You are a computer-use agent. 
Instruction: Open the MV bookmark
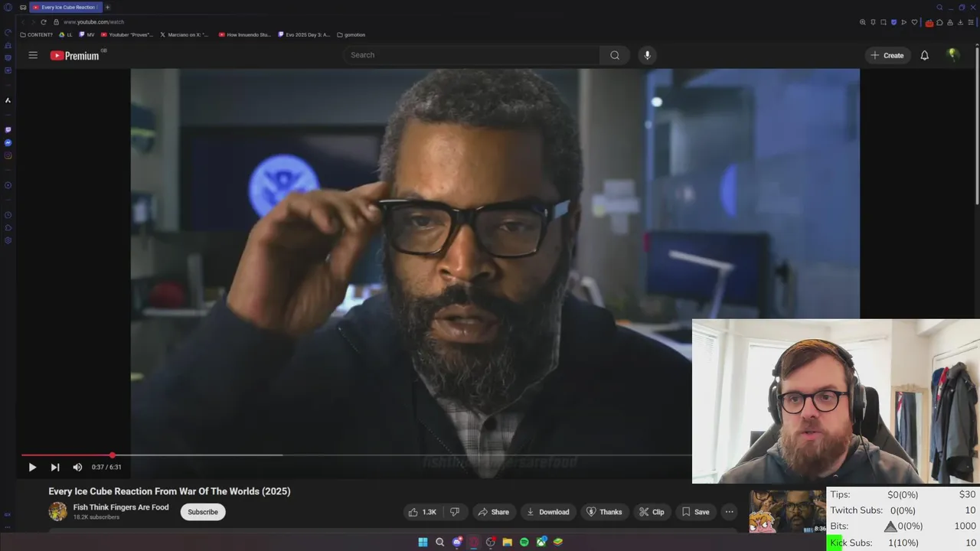[x=87, y=34]
